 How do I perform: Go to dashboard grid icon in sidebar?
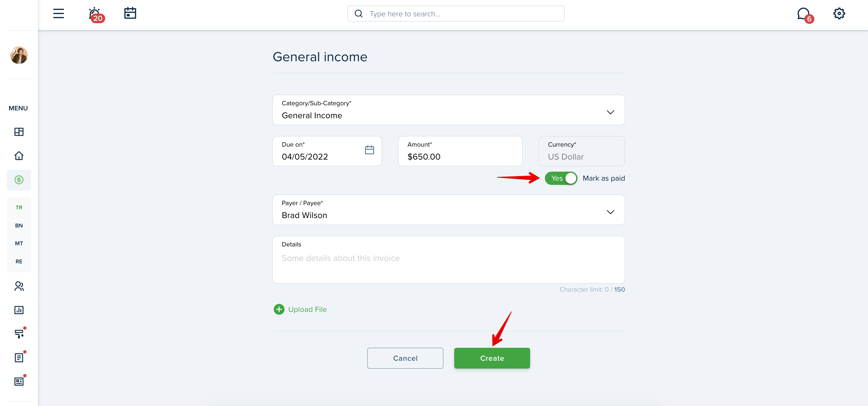[19, 132]
